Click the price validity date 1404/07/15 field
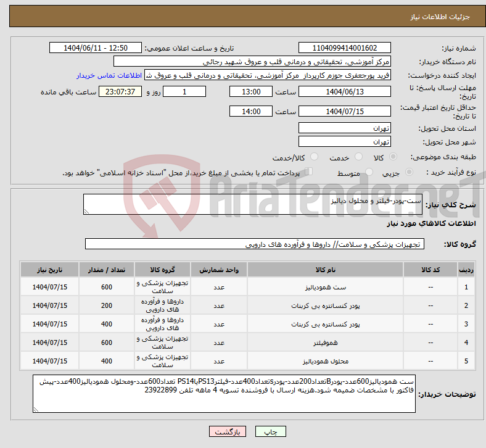This screenshot has width=486, height=448. [x=344, y=111]
